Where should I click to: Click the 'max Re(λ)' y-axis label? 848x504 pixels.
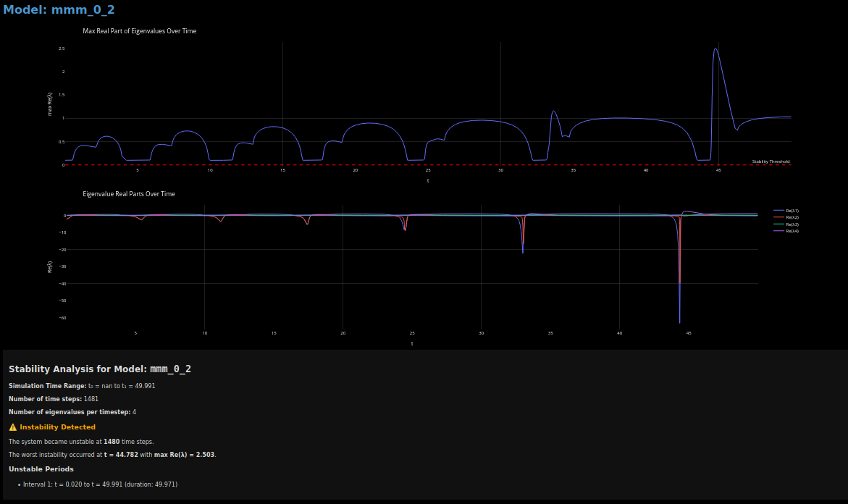[50, 104]
